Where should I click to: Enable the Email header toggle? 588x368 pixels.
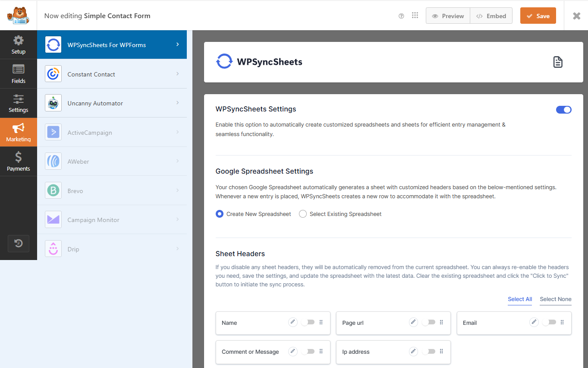549,322
